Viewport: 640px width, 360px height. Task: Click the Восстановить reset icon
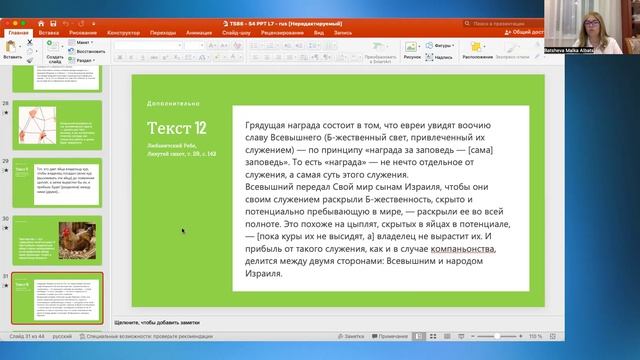pyautogui.click(x=71, y=51)
